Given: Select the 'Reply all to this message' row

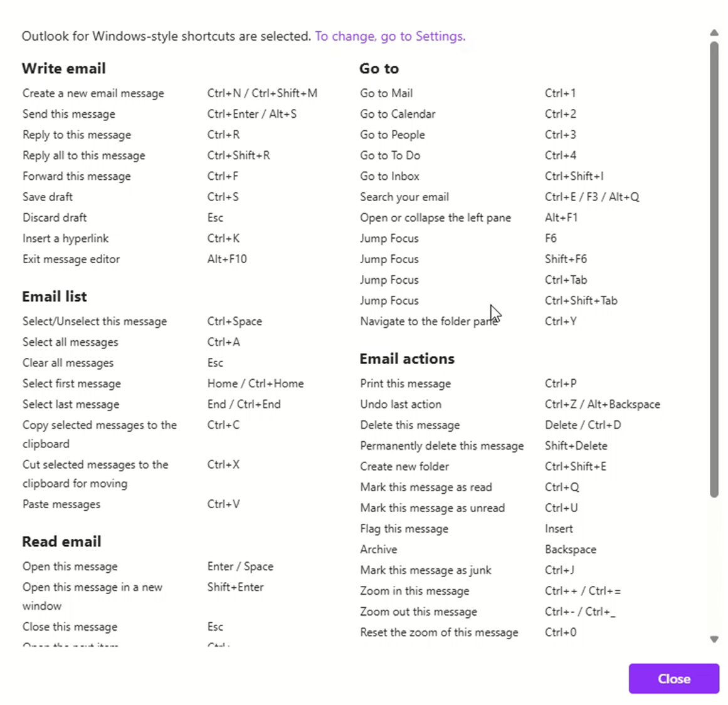Looking at the screenshot, I should pos(83,155).
